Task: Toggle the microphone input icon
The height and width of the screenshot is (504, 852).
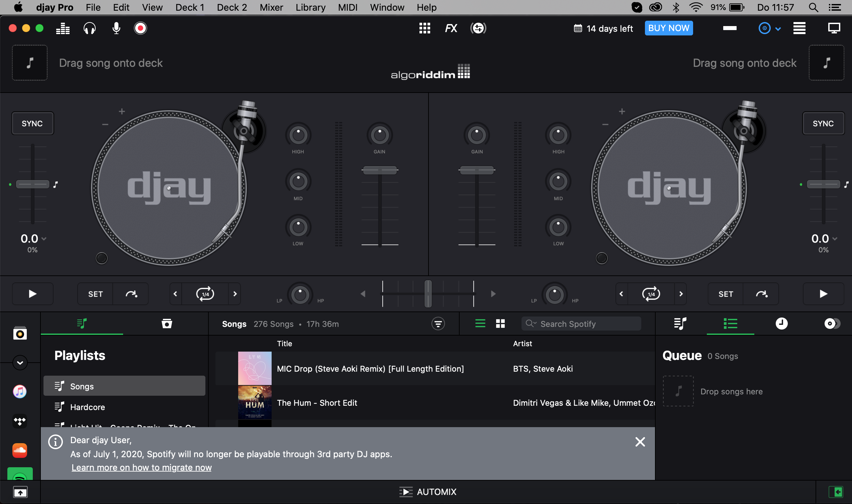Action: coord(116,28)
